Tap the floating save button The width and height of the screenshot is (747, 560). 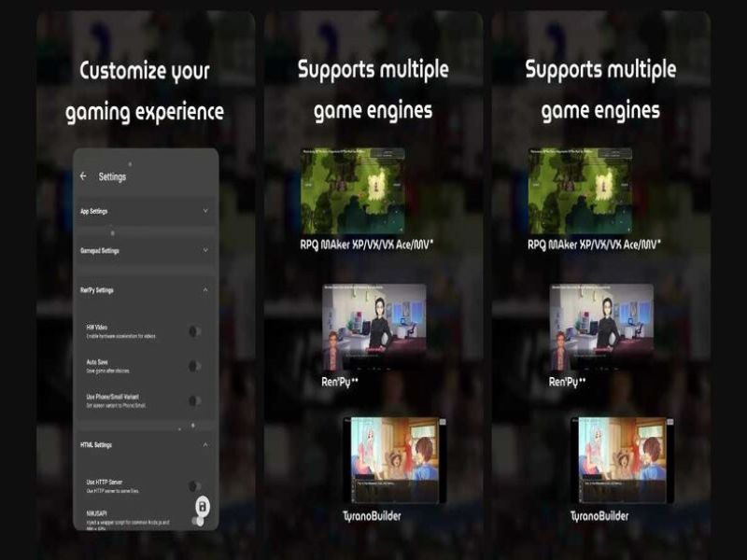202,506
